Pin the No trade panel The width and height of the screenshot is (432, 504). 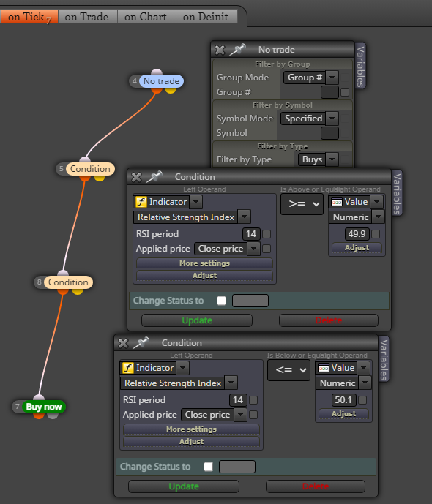pyautogui.click(x=238, y=50)
